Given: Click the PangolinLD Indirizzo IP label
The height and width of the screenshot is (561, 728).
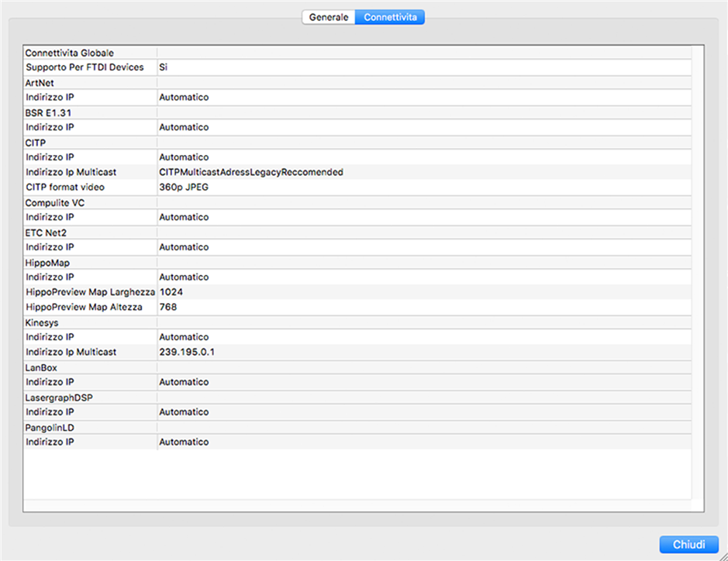Looking at the screenshot, I should click(50, 442).
